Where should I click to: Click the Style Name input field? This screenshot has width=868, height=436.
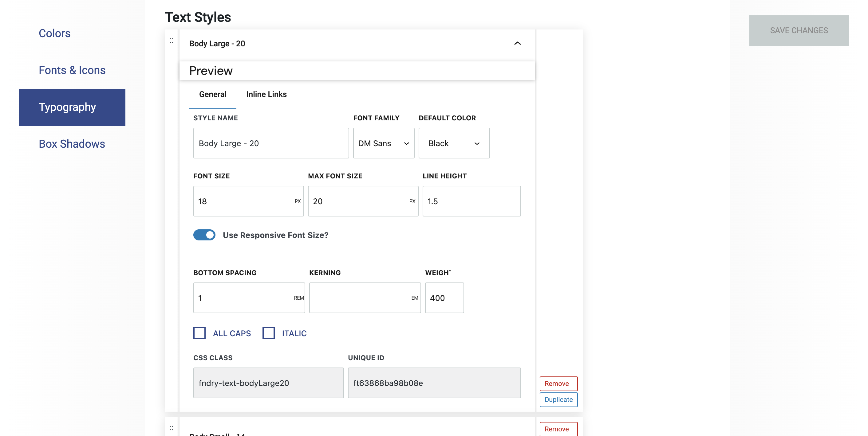(270, 143)
